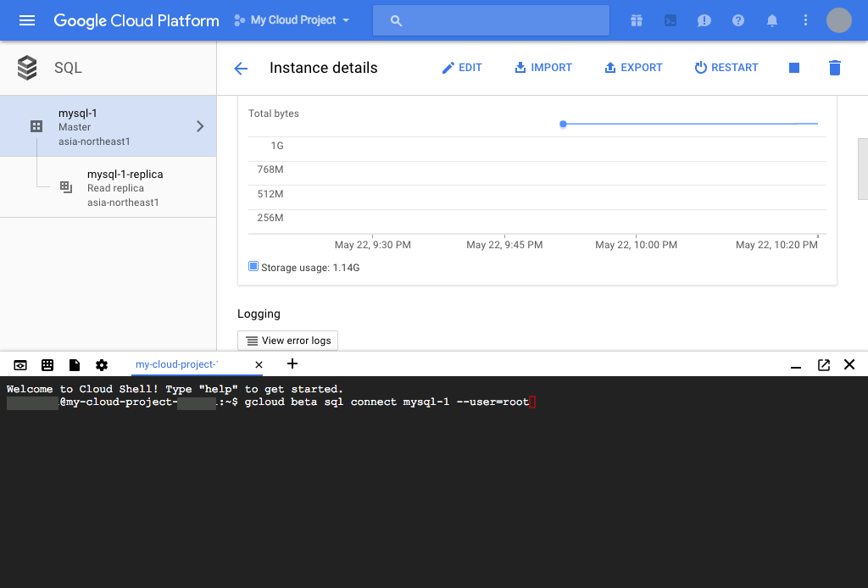Close the my-cloud-project shell tab
Viewport: 868px width, 588px height.
click(259, 364)
